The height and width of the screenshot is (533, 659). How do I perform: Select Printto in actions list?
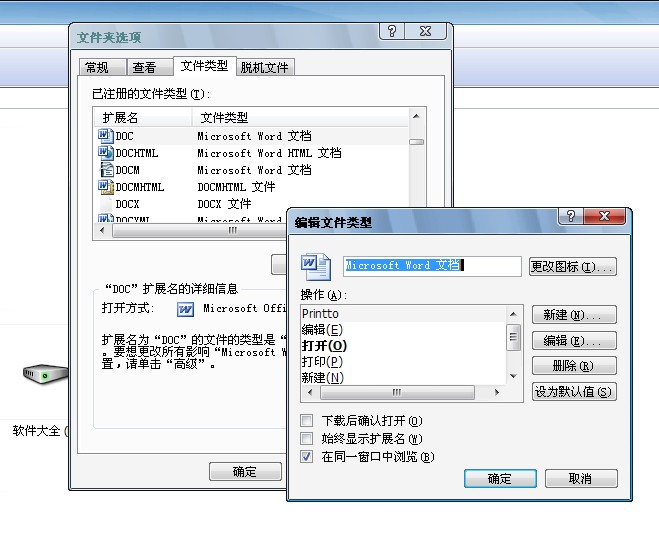point(403,314)
